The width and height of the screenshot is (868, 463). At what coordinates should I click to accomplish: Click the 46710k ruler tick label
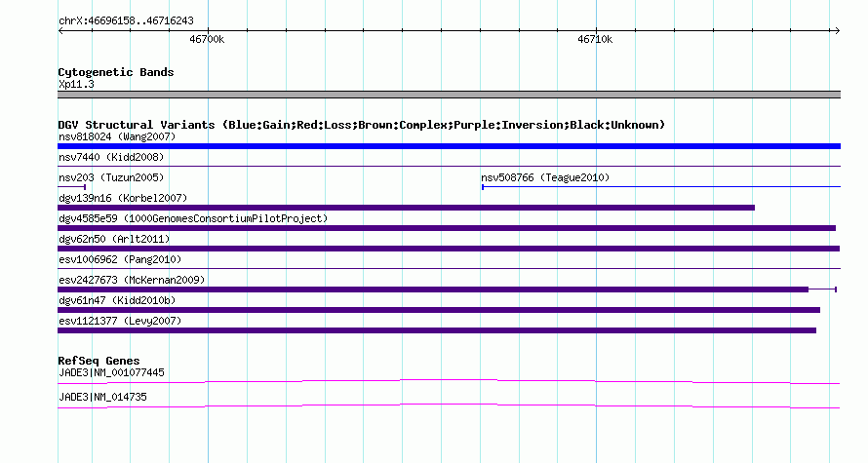click(x=595, y=39)
